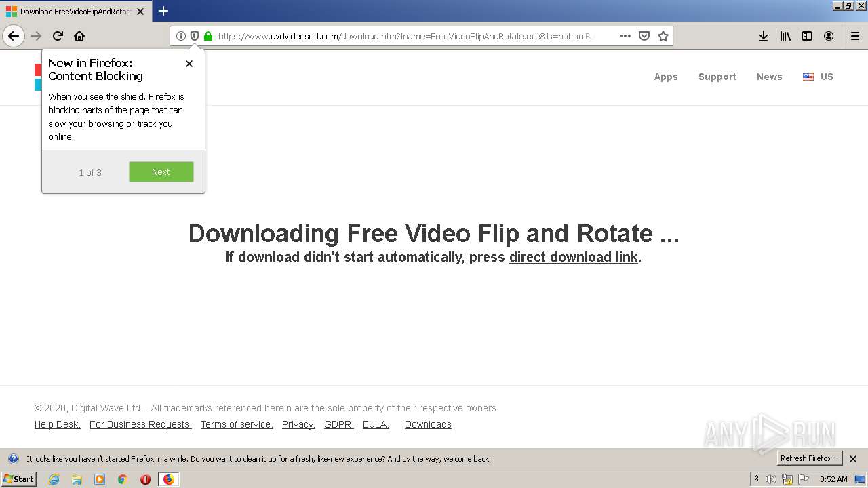868x488 pixels.
Task: Toggle the sidebar view
Action: (x=807, y=36)
